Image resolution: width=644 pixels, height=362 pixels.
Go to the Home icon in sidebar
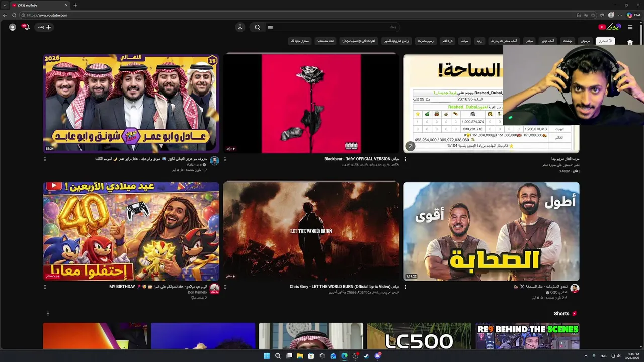click(x=630, y=42)
